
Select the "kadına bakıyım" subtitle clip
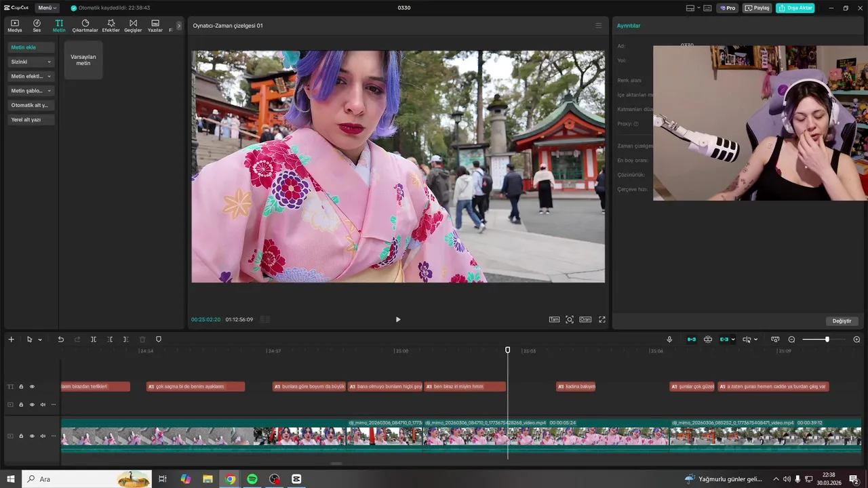(576, 386)
